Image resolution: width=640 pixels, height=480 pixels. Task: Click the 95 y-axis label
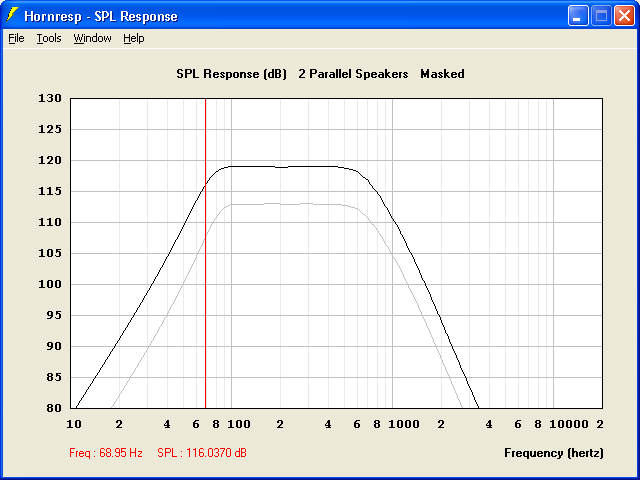click(54, 316)
